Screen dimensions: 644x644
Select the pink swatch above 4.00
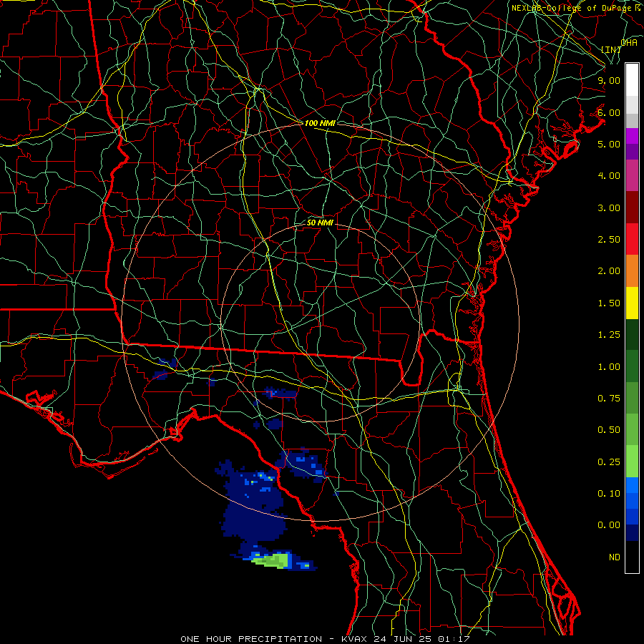coord(632,175)
